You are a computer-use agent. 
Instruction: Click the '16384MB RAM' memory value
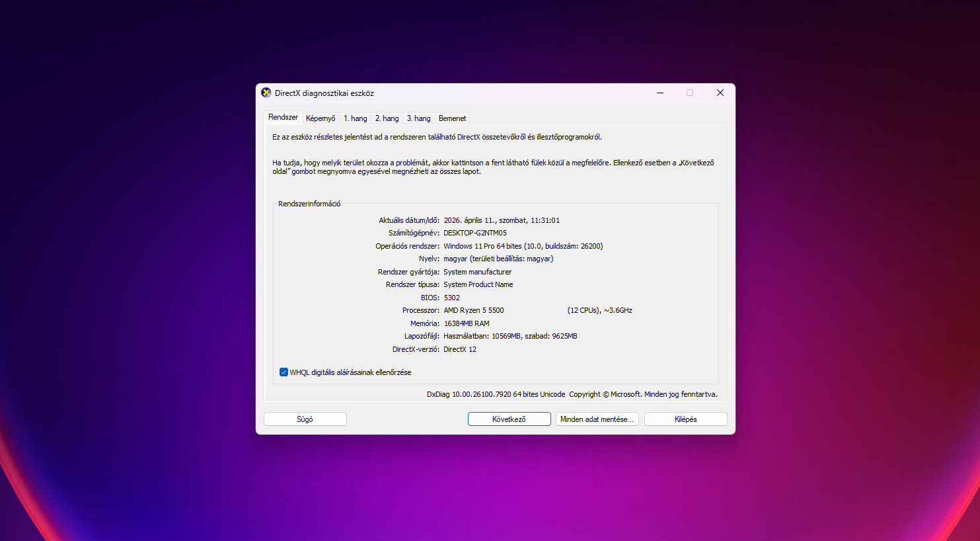point(467,323)
